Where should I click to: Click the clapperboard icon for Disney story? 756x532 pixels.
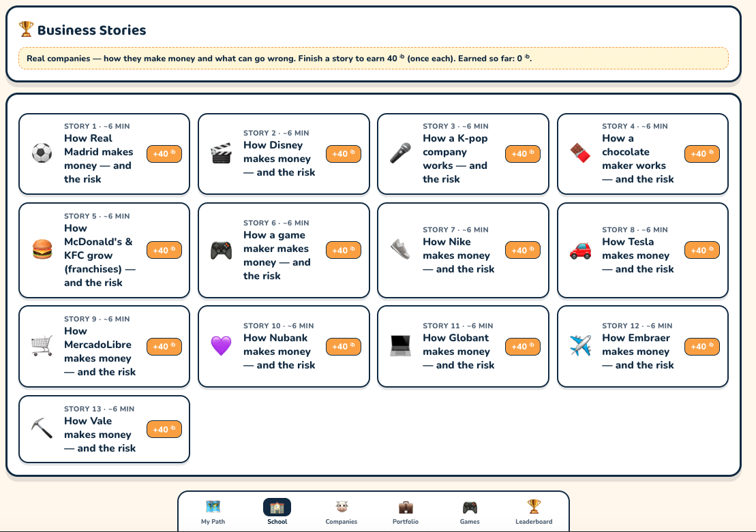[x=222, y=154]
